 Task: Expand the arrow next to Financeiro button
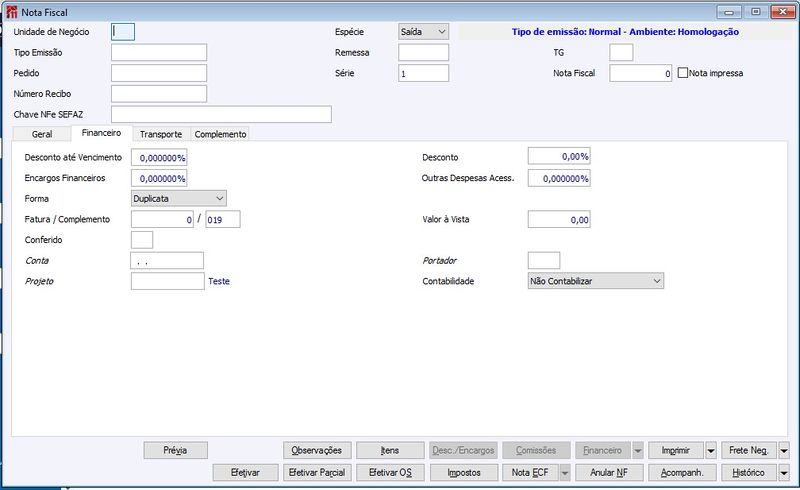coord(638,451)
